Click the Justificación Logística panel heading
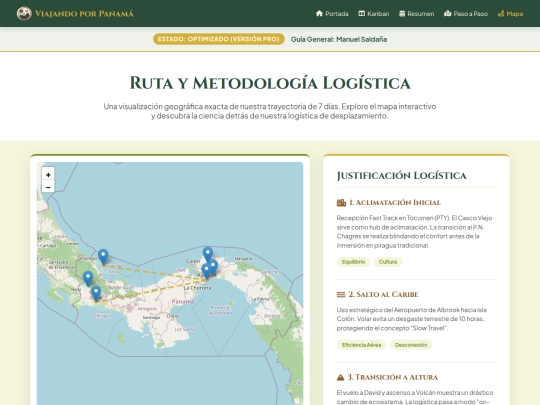540x405 pixels. click(x=402, y=175)
